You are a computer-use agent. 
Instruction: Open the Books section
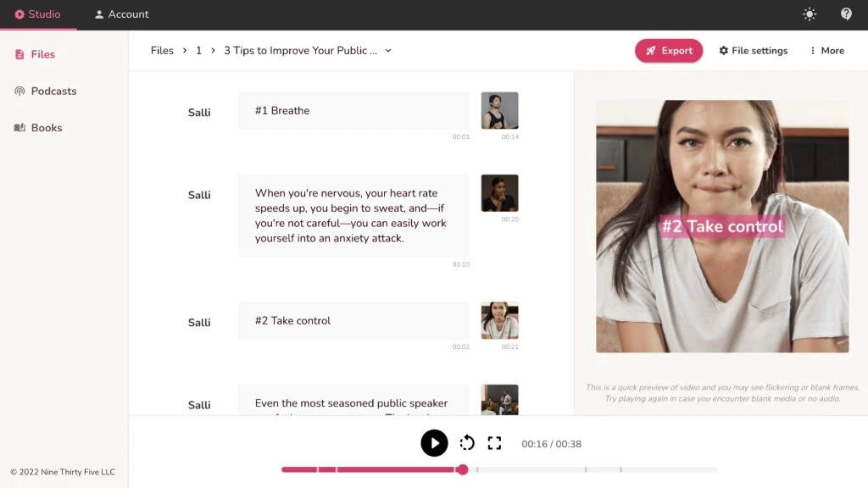(45, 127)
